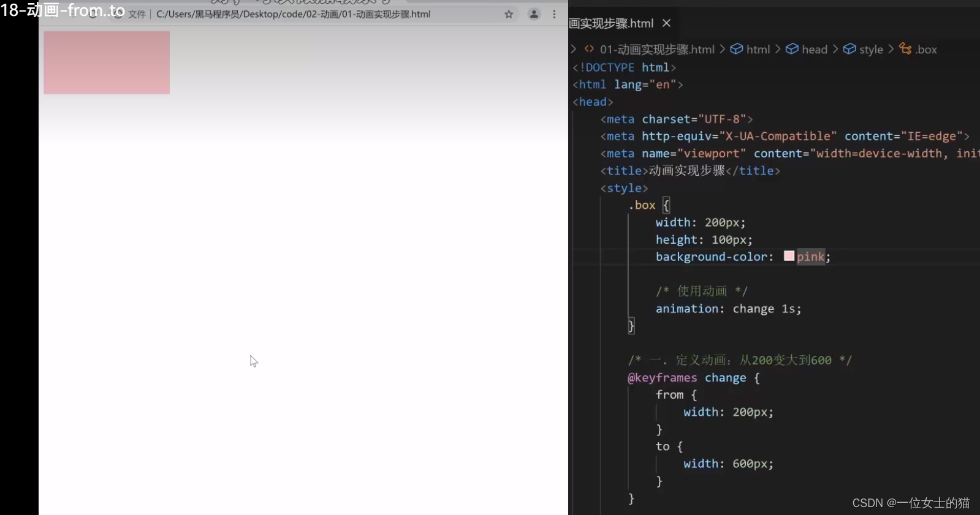The image size is (980, 515).
Task: Click '<!DOCTYPE html>' code line
Action: [624, 67]
